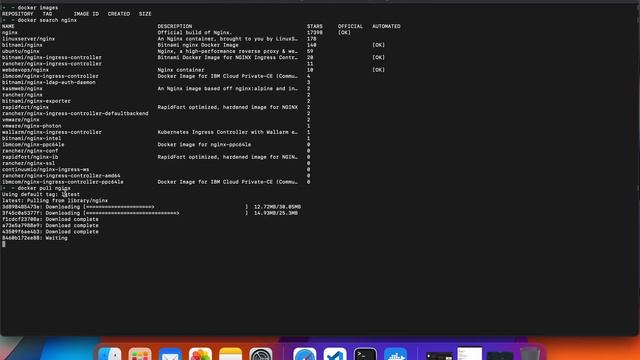Click the [OK] in the OFFICIAL column
This screenshot has height=360, width=640.
[344, 33]
